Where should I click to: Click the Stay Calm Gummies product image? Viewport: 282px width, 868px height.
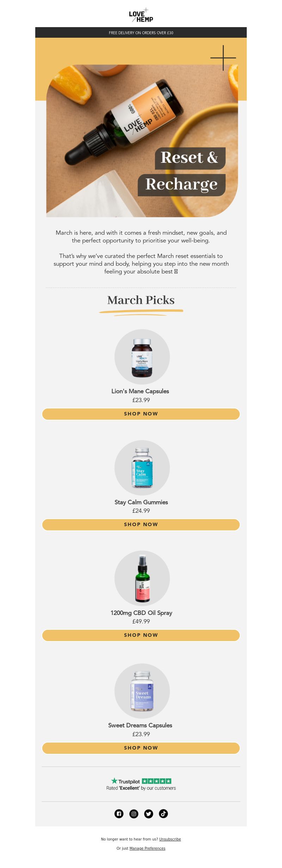(142, 468)
